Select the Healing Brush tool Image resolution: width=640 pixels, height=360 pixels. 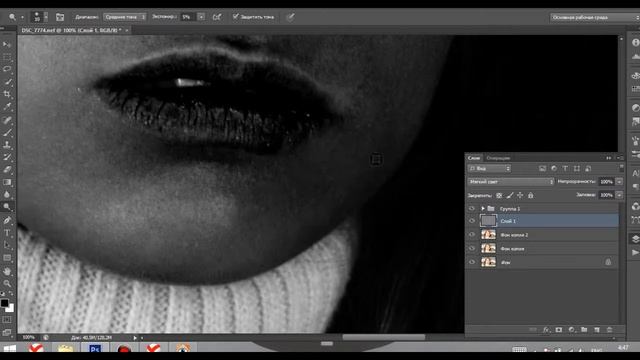coord(7,120)
